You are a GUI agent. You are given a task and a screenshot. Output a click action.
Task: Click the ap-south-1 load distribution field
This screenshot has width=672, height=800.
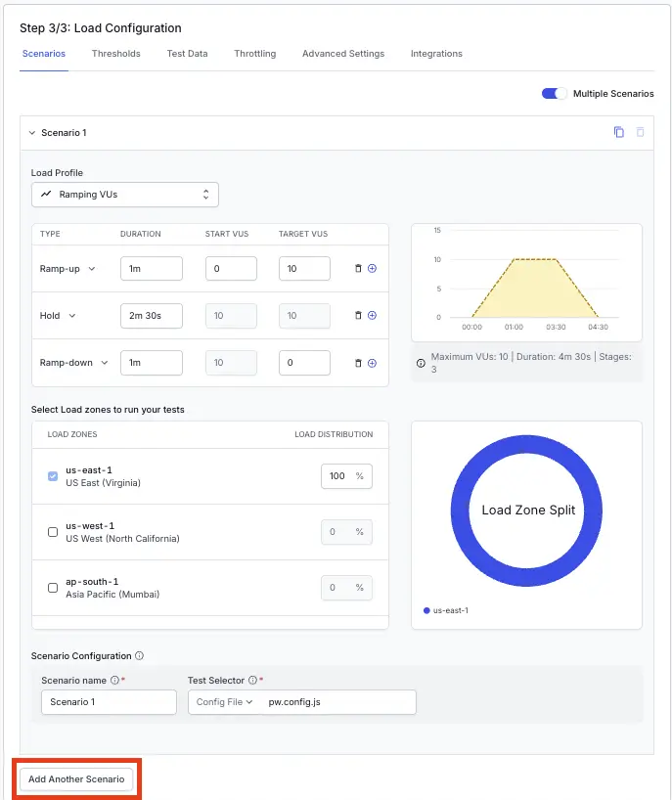tap(346, 588)
